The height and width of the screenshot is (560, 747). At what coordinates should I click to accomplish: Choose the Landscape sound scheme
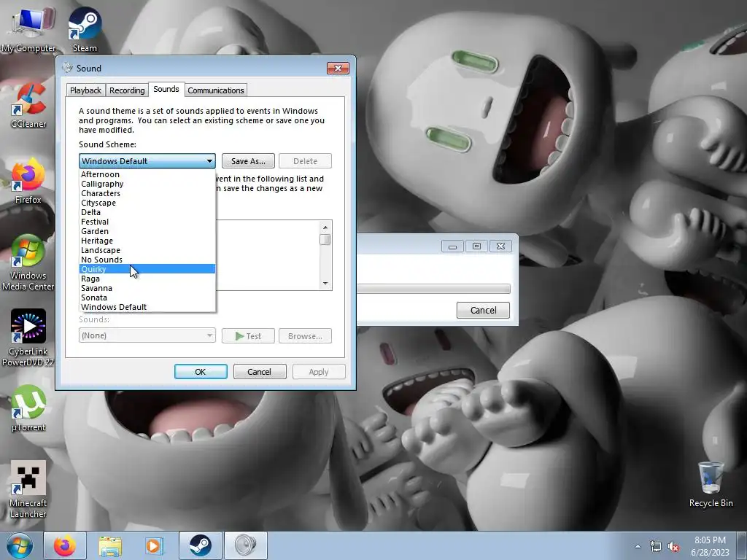(147, 251)
